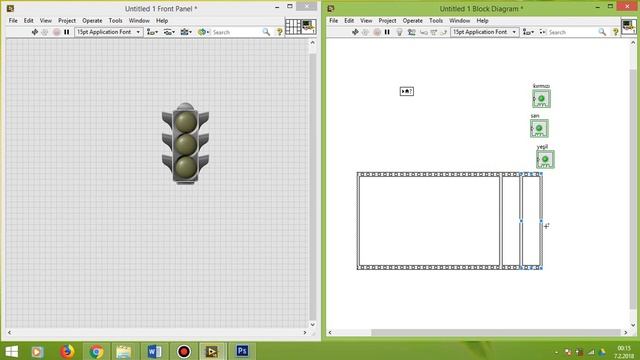Toggle the middle yellow light of the traffic light
Image resolution: width=640 pixels, height=360 pixels.
(186, 144)
